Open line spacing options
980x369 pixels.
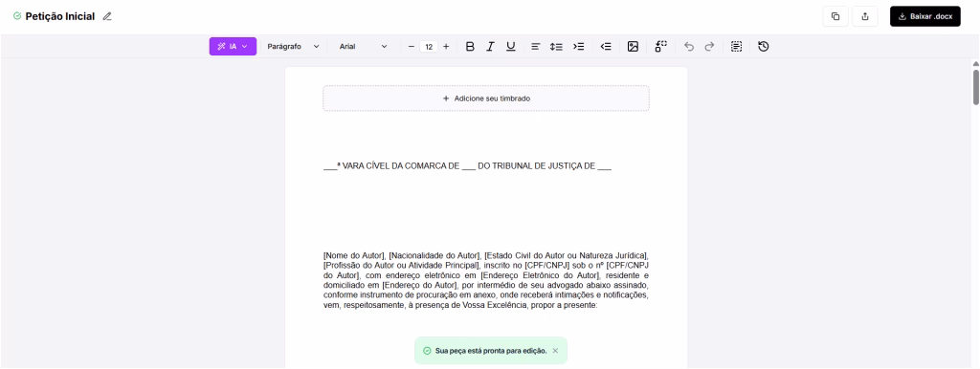tap(556, 46)
